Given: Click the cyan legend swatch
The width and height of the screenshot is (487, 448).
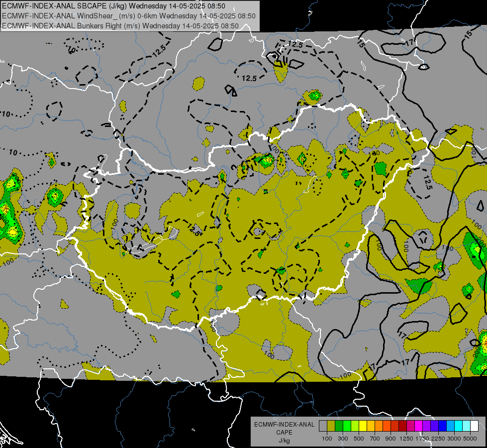Looking at the screenshot, I should coord(459,426).
